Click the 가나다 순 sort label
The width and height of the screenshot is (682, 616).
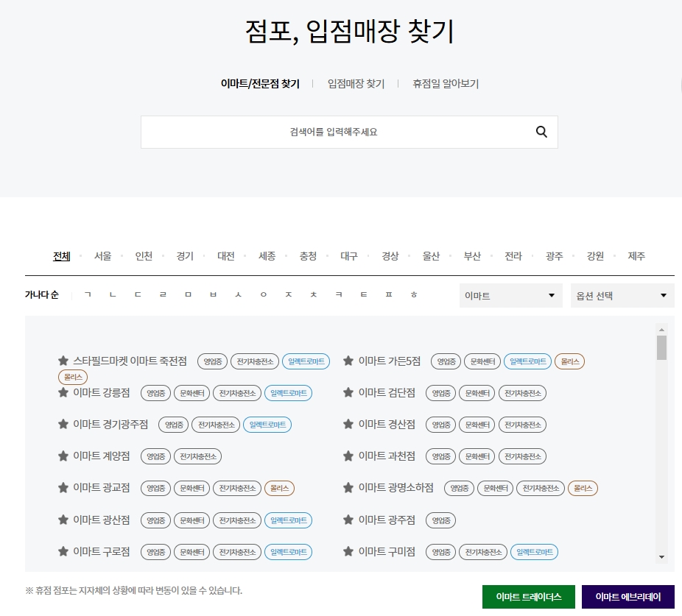coord(42,294)
